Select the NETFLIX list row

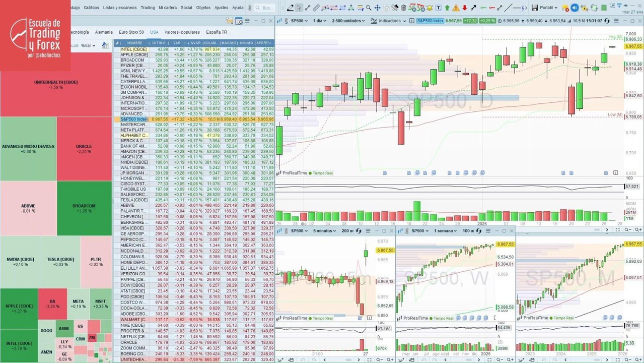coord(194,336)
